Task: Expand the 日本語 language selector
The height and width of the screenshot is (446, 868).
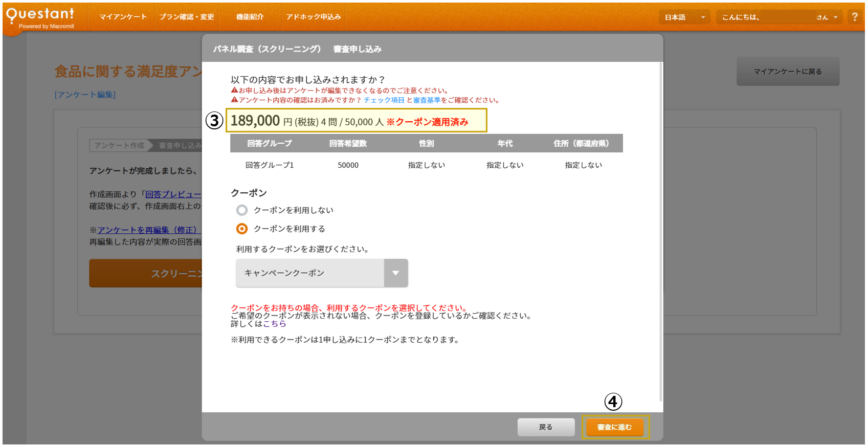Action: 684,17
